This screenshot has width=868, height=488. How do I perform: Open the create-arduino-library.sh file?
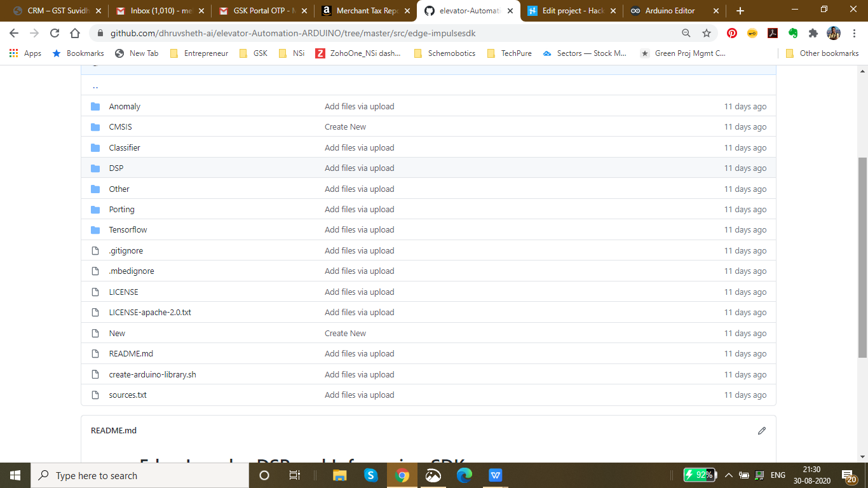[x=153, y=374]
